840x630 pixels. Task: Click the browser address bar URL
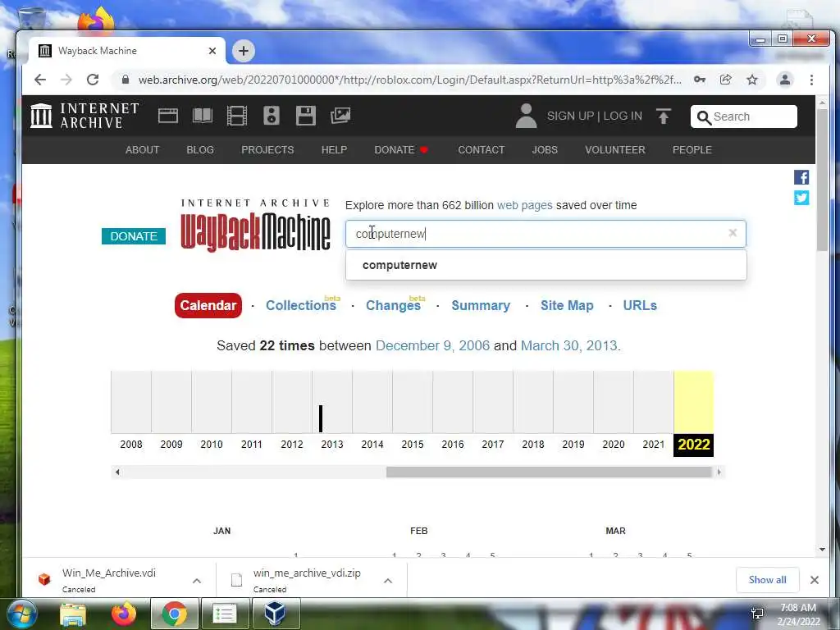coord(410,80)
